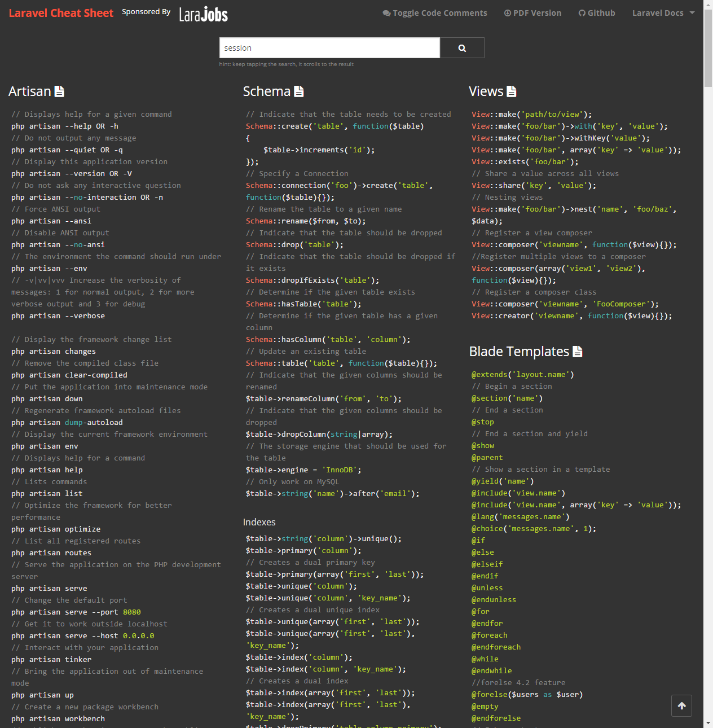The width and height of the screenshot is (713, 728).
Task: Click the LaraJobs sponsor logo
Action: (204, 14)
